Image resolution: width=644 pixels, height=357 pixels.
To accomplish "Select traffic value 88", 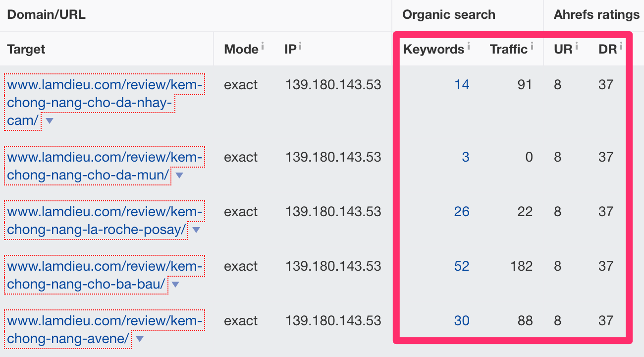I will click(525, 321).
